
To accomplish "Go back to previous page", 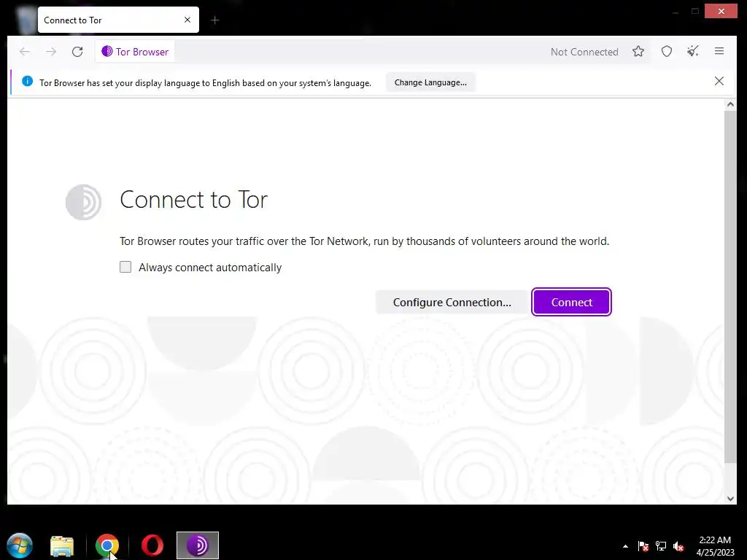I will click(x=25, y=52).
